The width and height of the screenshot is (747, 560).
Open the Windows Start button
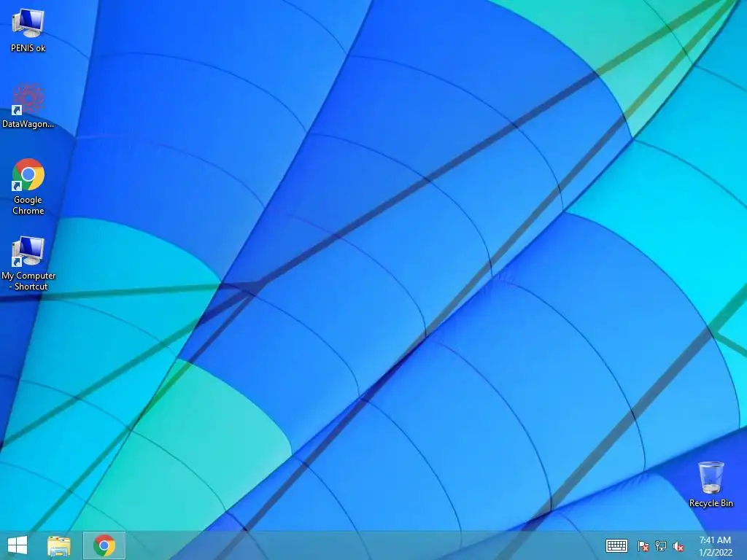(18, 545)
